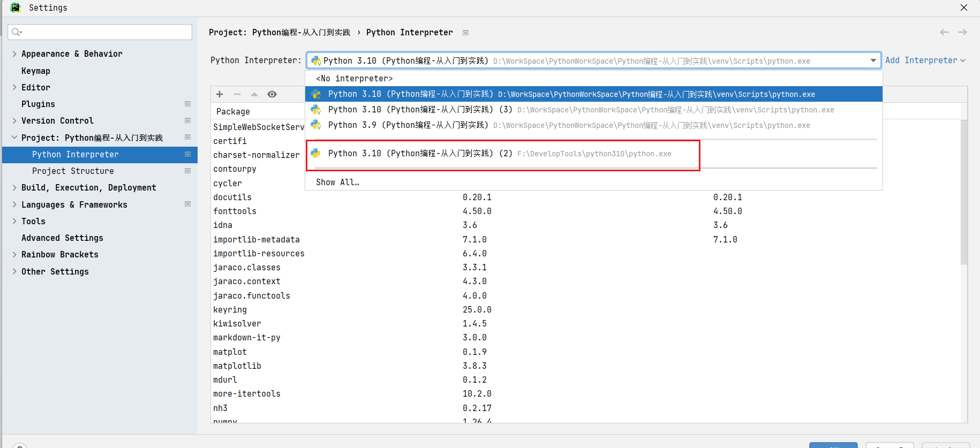Viewport: 980px width, 448px height.
Task: Open the Python Interpreter combo box arrow
Action: [873, 60]
